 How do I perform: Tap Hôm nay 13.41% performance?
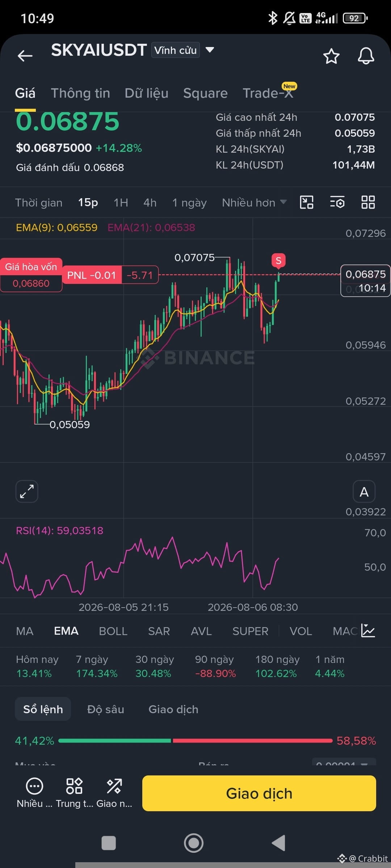pos(37,666)
